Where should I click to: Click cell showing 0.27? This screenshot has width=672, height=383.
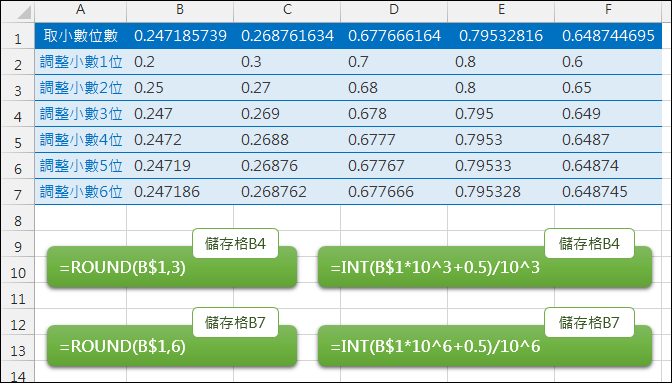pos(287,88)
